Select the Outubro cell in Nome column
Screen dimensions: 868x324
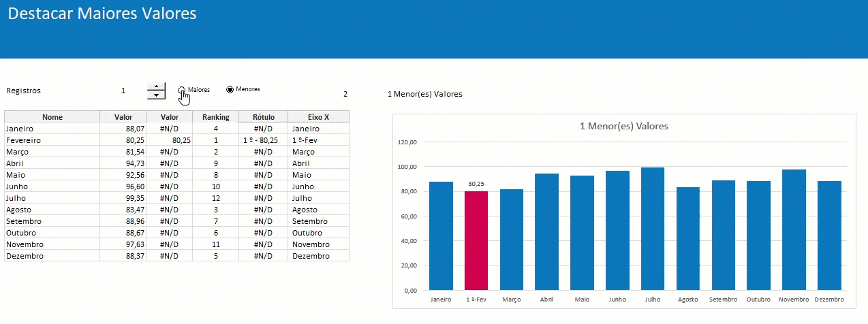[x=52, y=233]
